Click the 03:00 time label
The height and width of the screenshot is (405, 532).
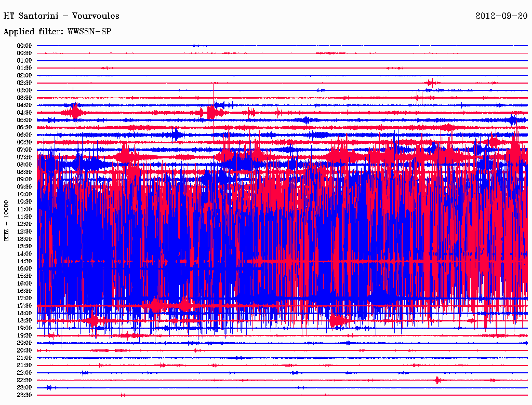pos(24,90)
